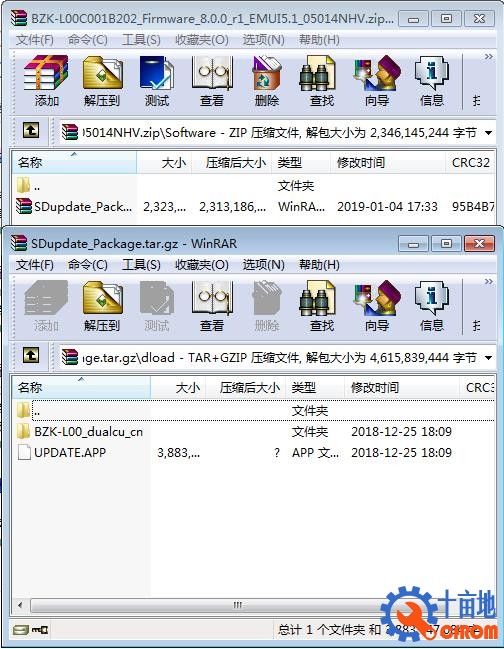Go up one level in SDupdate_Package window
This screenshot has width=504, height=649.
(x=31, y=355)
